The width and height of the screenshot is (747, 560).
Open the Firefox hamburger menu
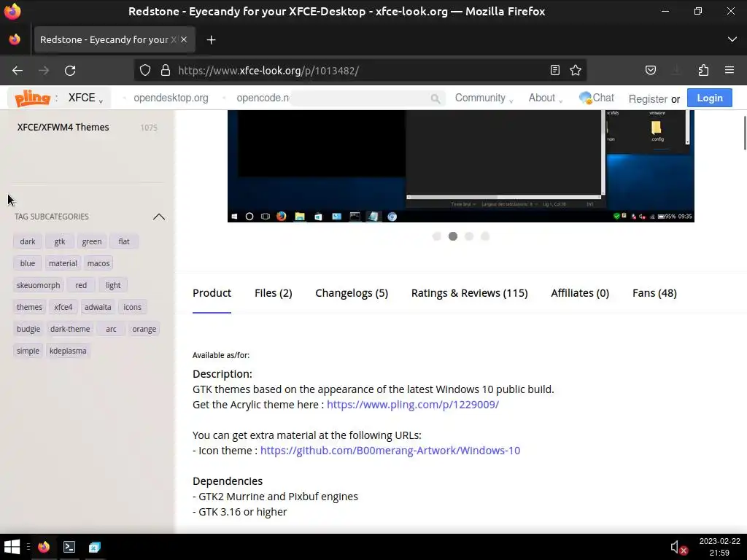tap(729, 71)
